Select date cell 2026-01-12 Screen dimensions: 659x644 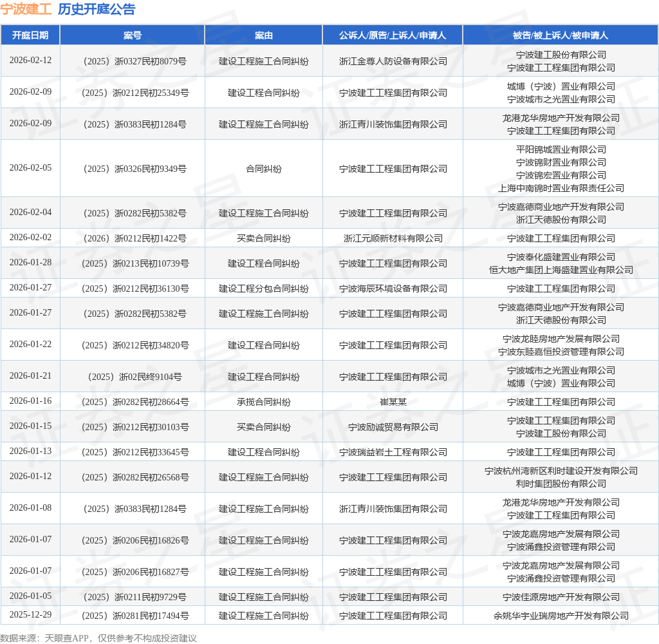tap(30, 477)
